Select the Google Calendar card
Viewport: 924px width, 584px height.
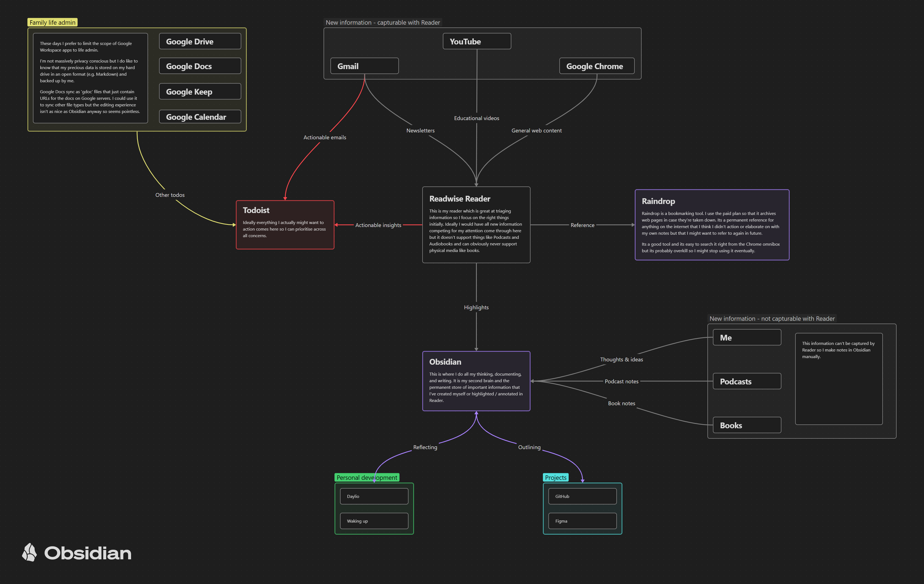[200, 117]
